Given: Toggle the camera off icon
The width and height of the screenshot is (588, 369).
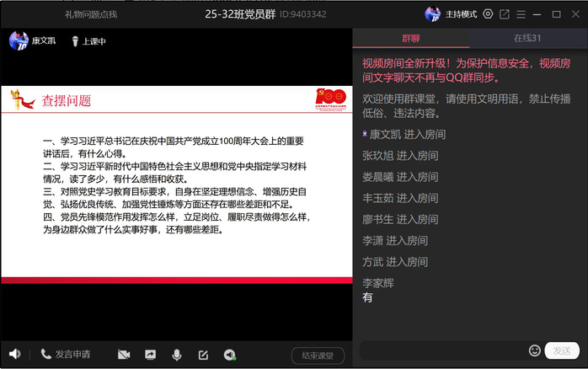Looking at the screenshot, I should (x=124, y=355).
